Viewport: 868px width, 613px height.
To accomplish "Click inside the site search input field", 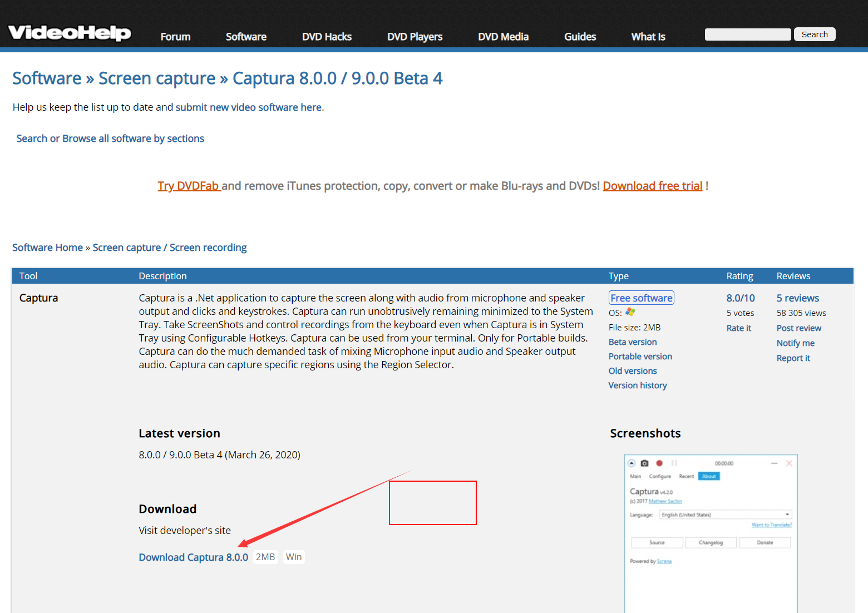I will tap(747, 34).
